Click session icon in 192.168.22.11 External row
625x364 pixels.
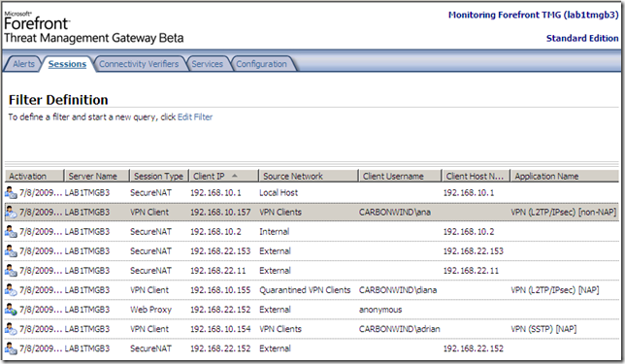pos(11,271)
